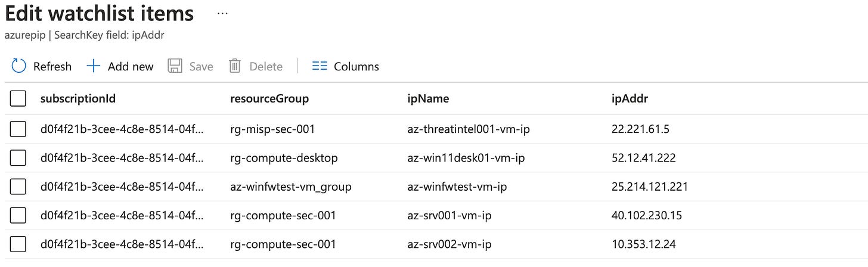
Task: Click the subscription ID in the az-srv002-vm-ip row
Action: tap(122, 244)
